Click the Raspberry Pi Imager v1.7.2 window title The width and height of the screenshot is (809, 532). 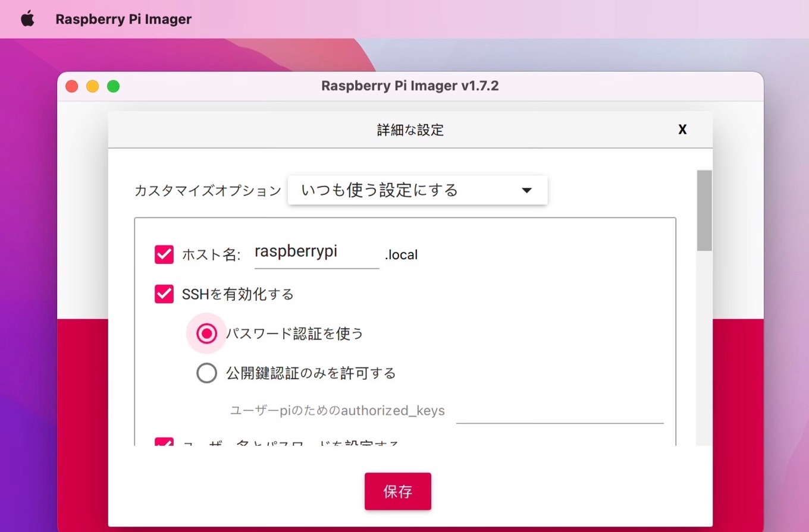(x=410, y=86)
